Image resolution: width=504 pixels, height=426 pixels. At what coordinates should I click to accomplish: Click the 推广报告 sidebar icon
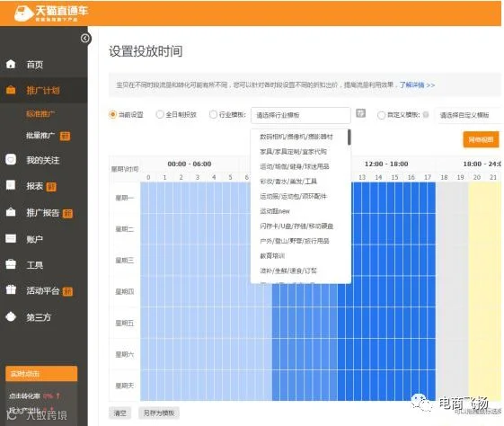11,212
